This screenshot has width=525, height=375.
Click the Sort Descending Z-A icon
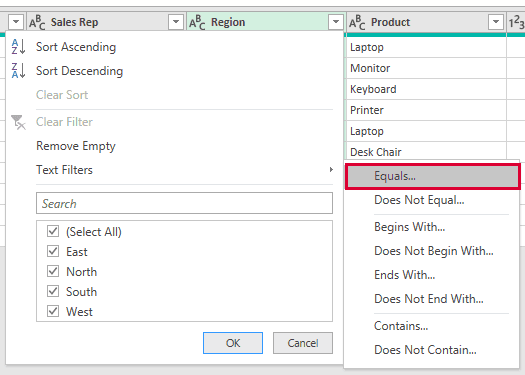[x=18, y=71]
